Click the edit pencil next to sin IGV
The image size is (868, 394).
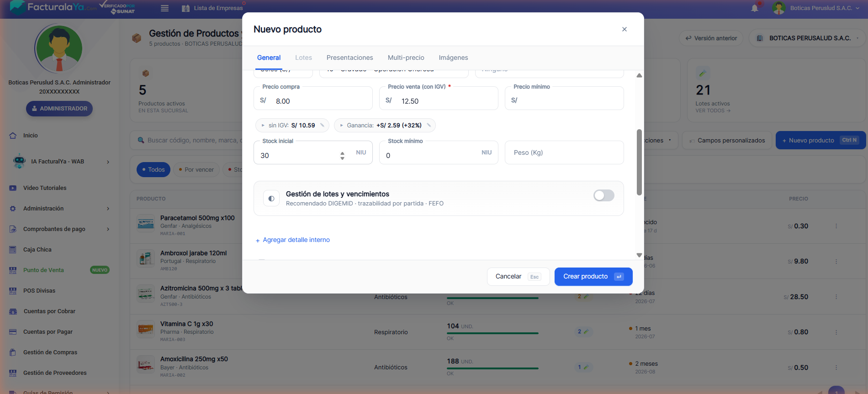point(322,125)
